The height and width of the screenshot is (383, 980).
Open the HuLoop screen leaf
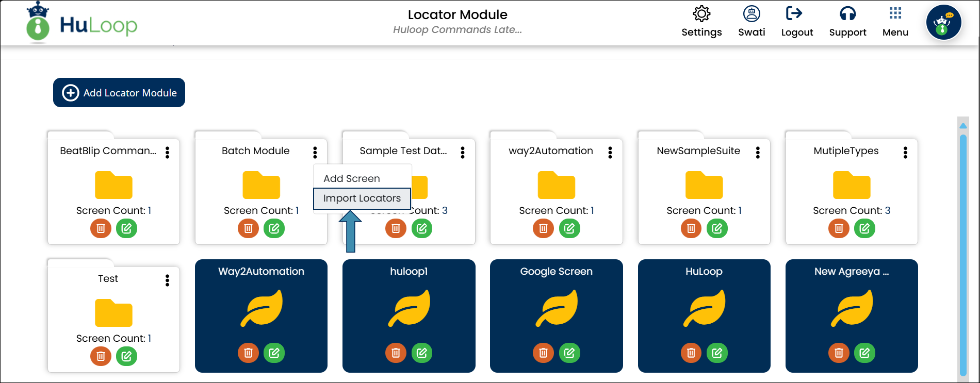click(704, 308)
